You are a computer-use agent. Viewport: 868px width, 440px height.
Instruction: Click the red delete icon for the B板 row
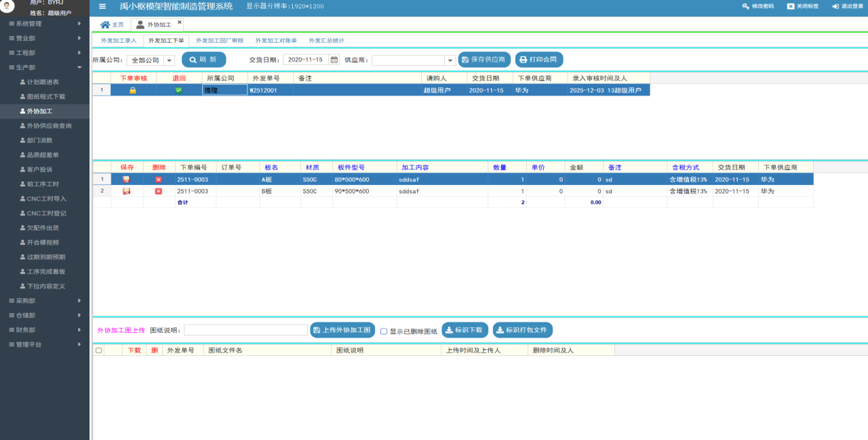pos(159,191)
